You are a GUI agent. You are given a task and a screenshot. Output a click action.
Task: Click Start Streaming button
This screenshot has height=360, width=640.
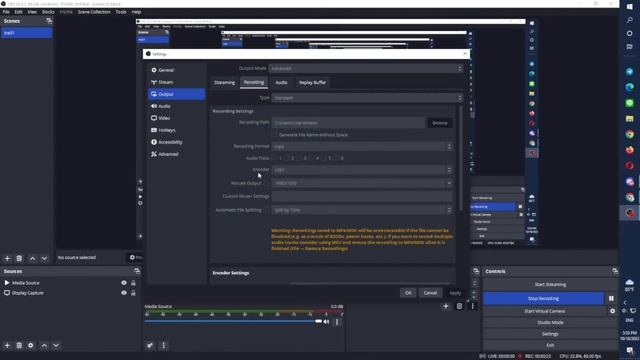[x=550, y=284]
